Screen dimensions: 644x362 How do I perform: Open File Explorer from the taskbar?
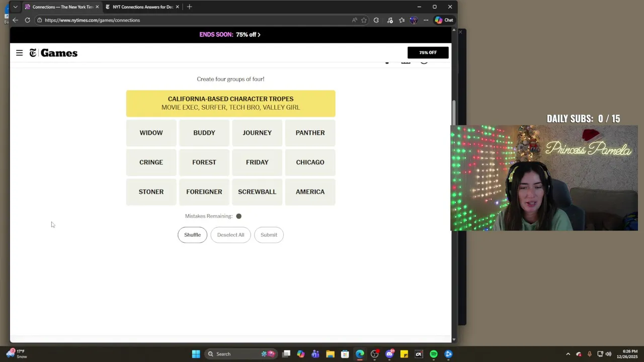(x=330, y=354)
